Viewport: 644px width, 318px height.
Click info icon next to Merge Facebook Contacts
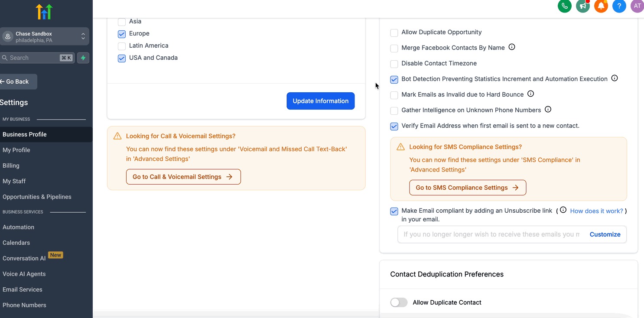click(512, 47)
